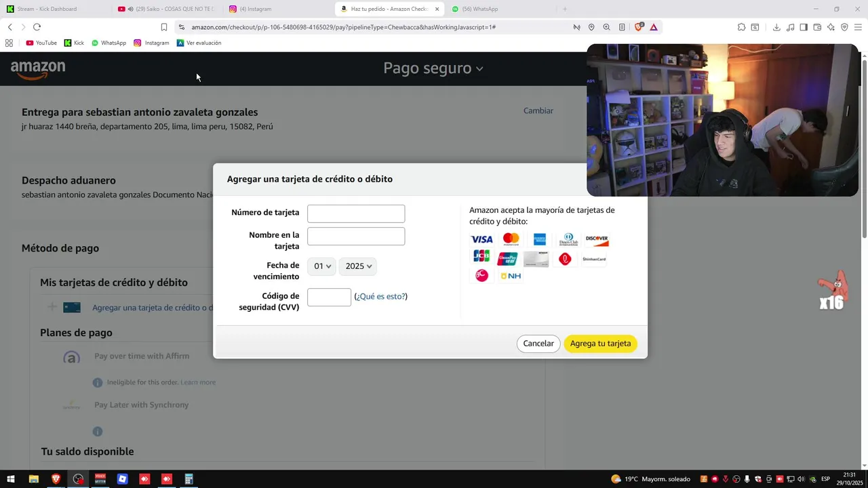
Task: Click the info icon under Affirm
Action: click(97, 382)
